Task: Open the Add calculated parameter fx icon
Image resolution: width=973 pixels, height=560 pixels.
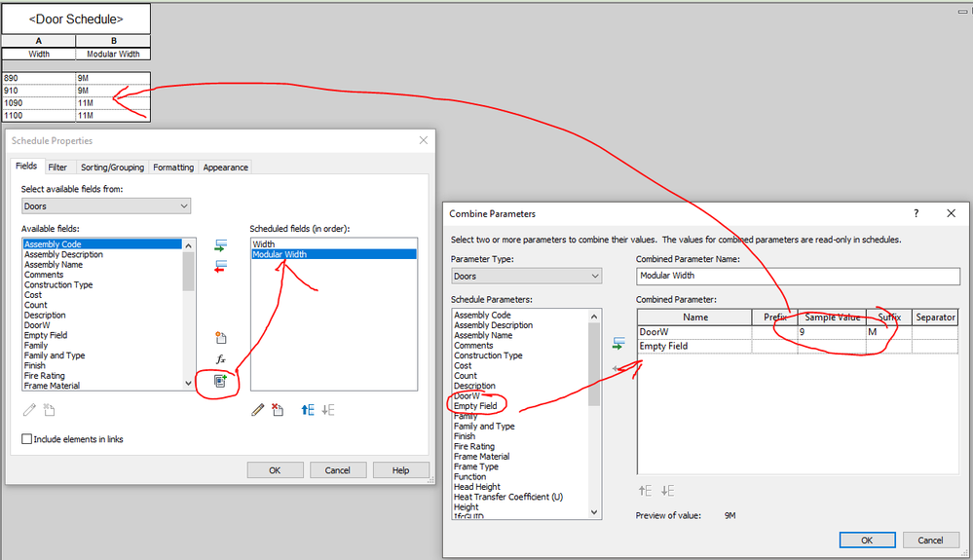Action: [x=220, y=359]
